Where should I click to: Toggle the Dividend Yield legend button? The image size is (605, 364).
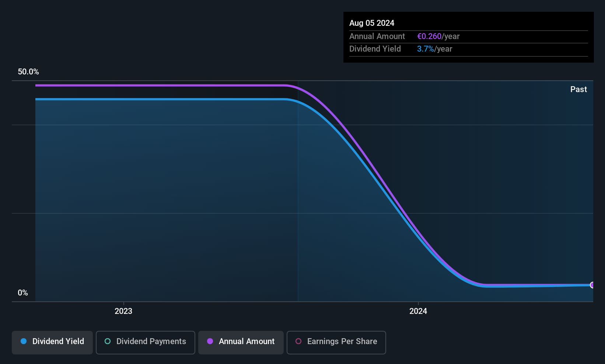52,343
